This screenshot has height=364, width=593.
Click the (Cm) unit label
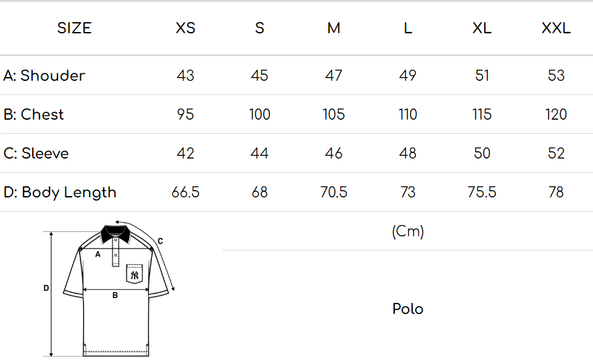coord(408,231)
